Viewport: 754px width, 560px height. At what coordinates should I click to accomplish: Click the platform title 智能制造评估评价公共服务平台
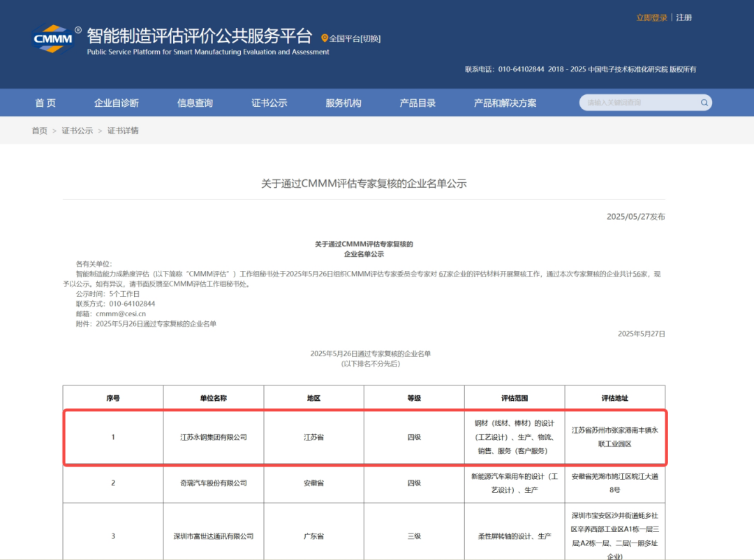pyautogui.click(x=200, y=36)
